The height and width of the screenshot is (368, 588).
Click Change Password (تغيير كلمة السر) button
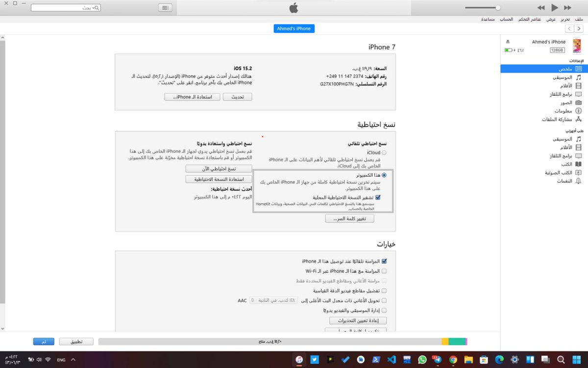click(349, 218)
